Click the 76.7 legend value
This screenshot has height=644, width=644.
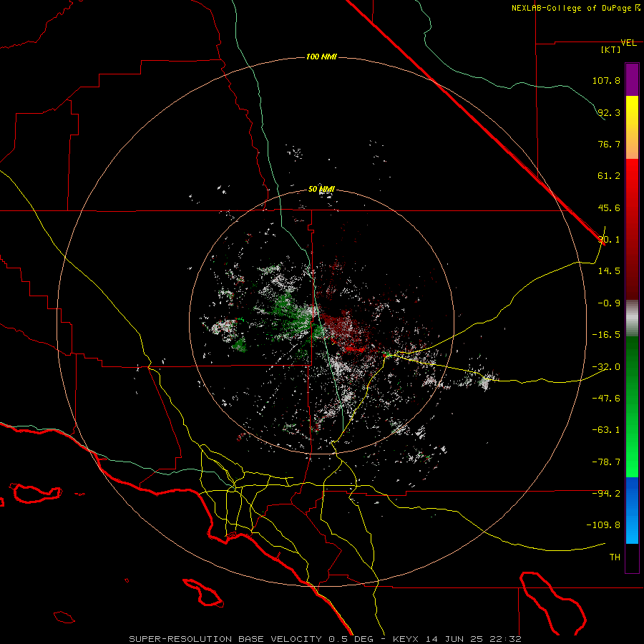click(x=609, y=144)
